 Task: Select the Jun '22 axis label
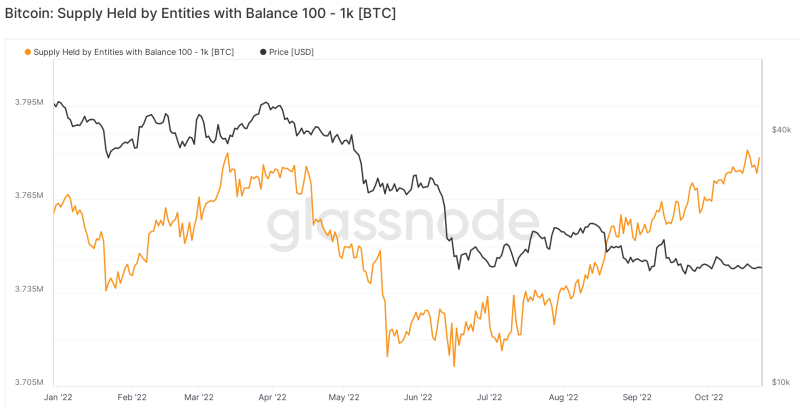pos(418,397)
